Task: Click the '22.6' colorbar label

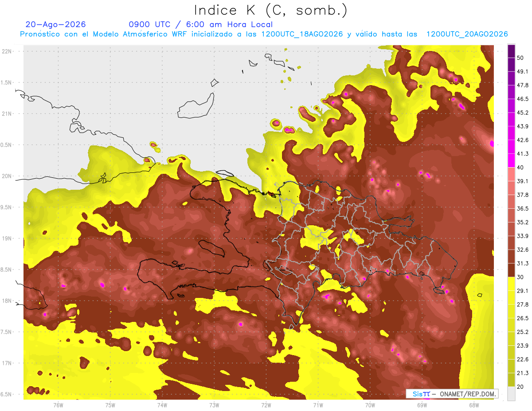Action: (523, 360)
